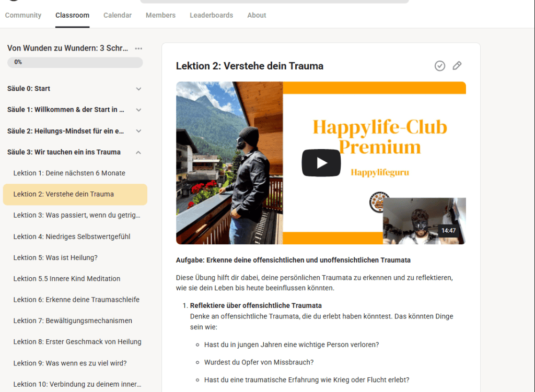Mark Lektion 2 as complete checkmark
Image resolution: width=535 pixels, height=392 pixels.
pyautogui.click(x=440, y=66)
